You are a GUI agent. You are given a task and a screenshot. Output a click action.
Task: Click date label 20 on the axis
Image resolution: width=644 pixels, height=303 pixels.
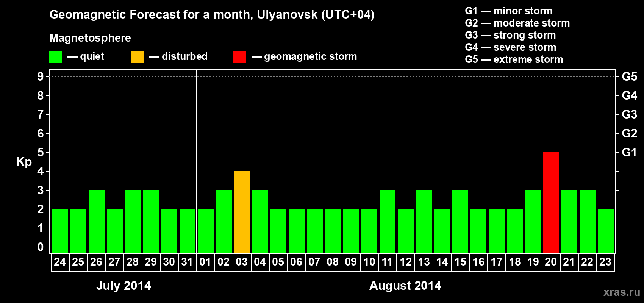pos(551,262)
